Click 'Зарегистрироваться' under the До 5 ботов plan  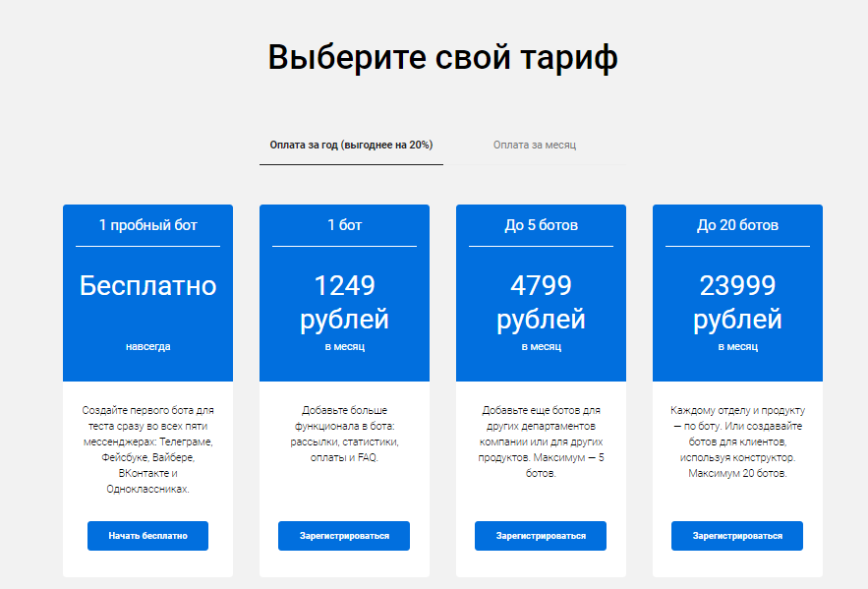point(541,536)
